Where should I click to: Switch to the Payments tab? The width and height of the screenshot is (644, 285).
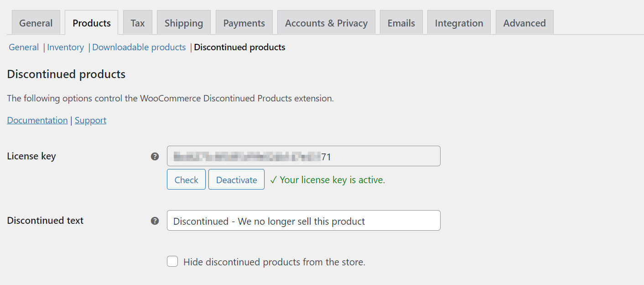coord(244,22)
